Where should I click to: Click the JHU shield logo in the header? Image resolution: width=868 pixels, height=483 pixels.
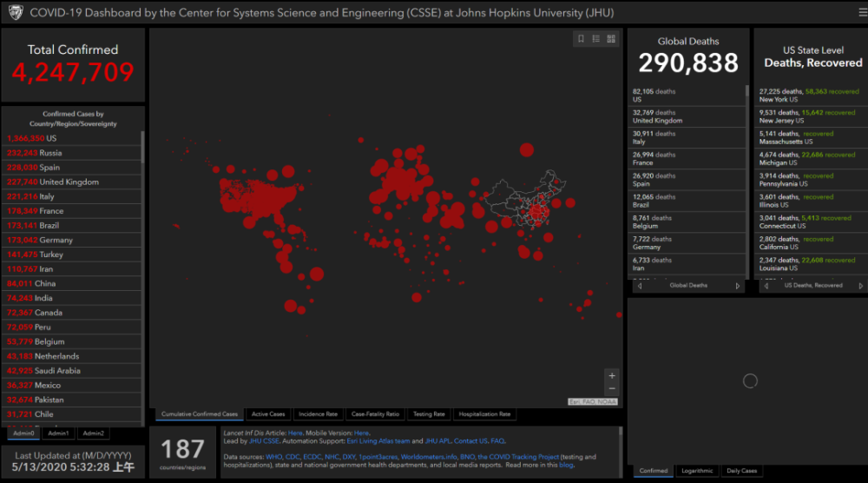coord(16,12)
